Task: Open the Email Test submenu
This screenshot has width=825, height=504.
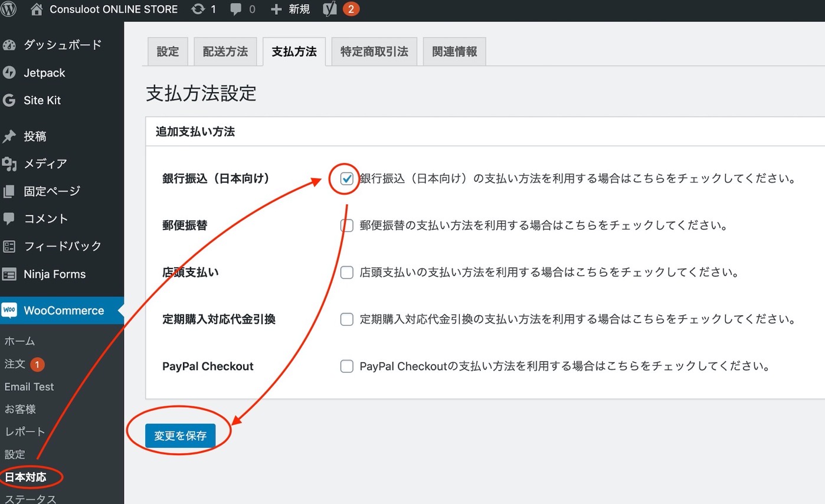Action: tap(29, 387)
